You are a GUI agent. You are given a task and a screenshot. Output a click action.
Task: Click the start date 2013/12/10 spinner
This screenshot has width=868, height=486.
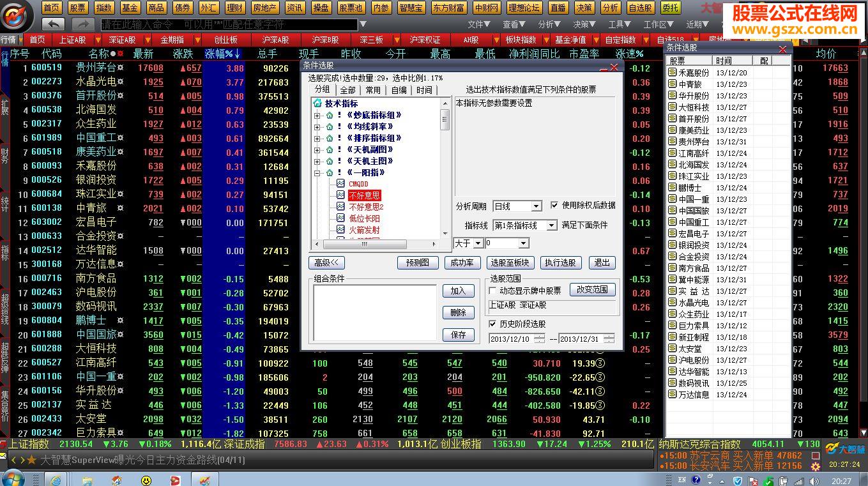[539, 338]
